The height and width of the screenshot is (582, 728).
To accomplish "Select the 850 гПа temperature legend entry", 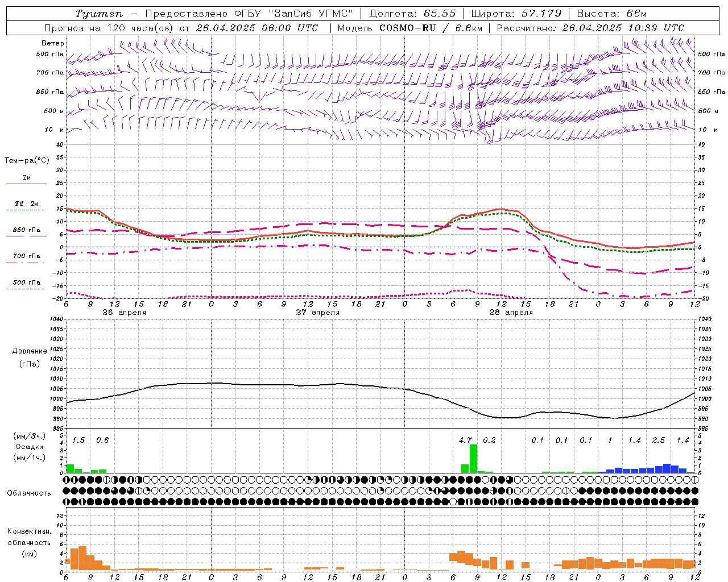I will click(26, 230).
